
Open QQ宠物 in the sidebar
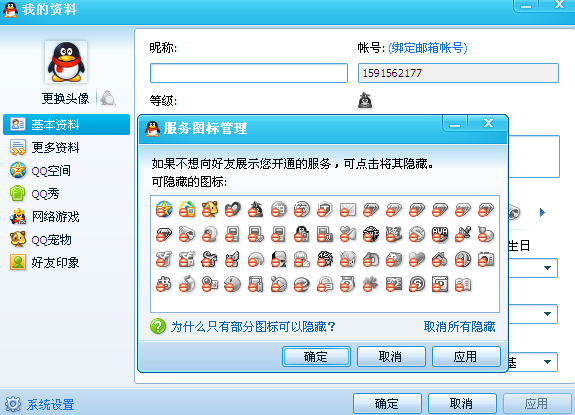[x=41, y=240]
